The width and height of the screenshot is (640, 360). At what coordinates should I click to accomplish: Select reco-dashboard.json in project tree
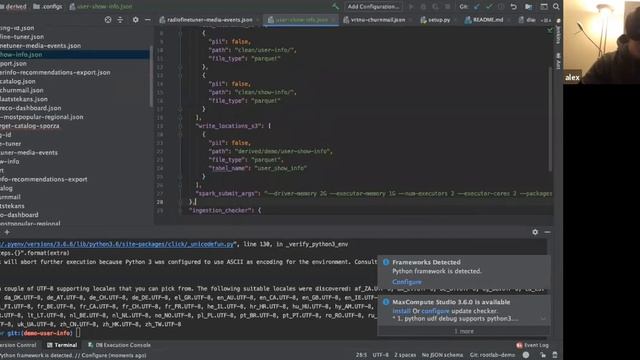pyautogui.click(x=31, y=108)
